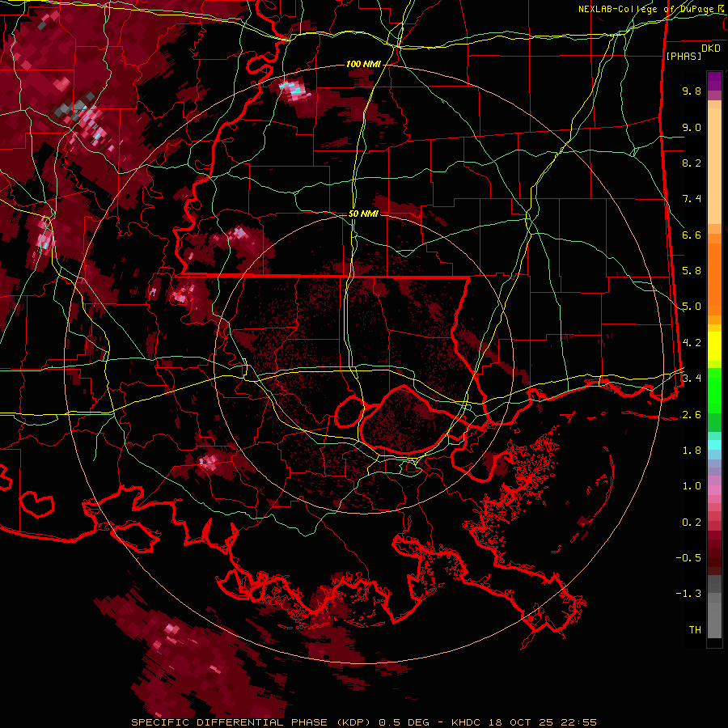Select the 1.8 scale value
The height and width of the screenshot is (728, 728).
tap(692, 451)
